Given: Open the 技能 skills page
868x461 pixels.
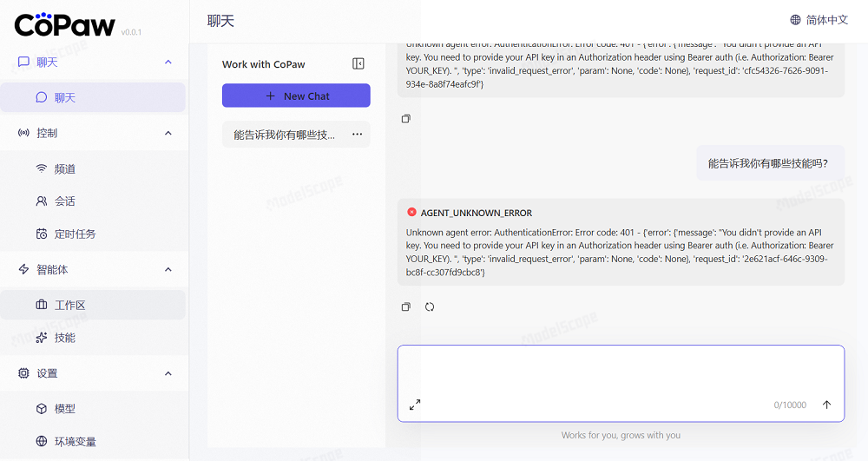Looking at the screenshot, I should pos(65,338).
